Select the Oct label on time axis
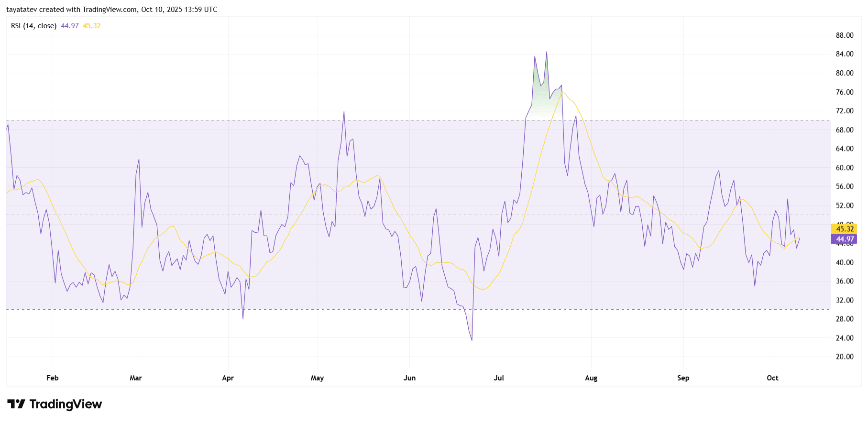The image size is (868, 422). pos(772,378)
